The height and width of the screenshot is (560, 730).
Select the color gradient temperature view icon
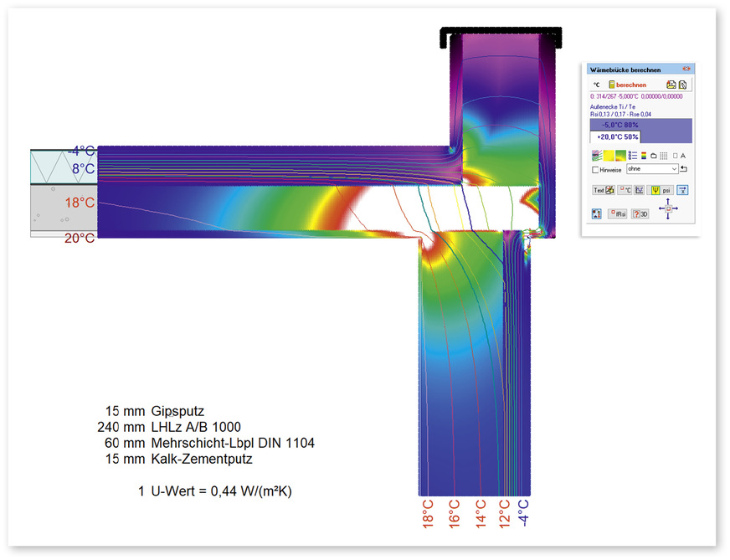click(620, 155)
